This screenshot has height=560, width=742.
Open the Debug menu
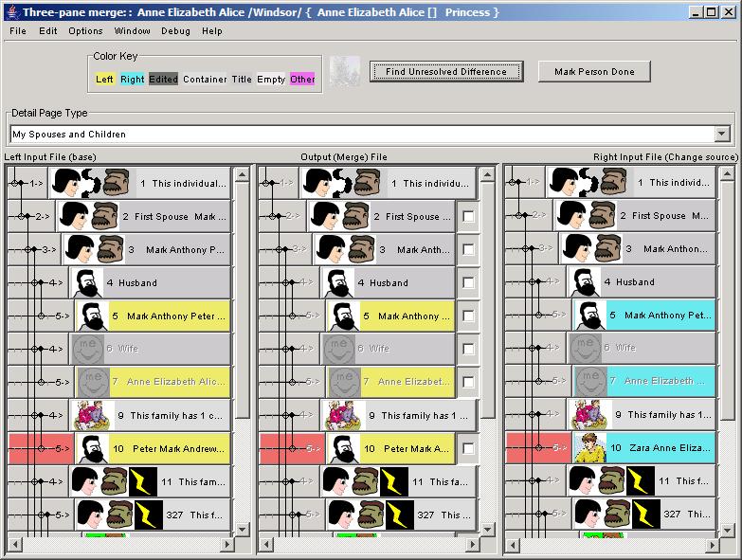[x=175, y=31]
